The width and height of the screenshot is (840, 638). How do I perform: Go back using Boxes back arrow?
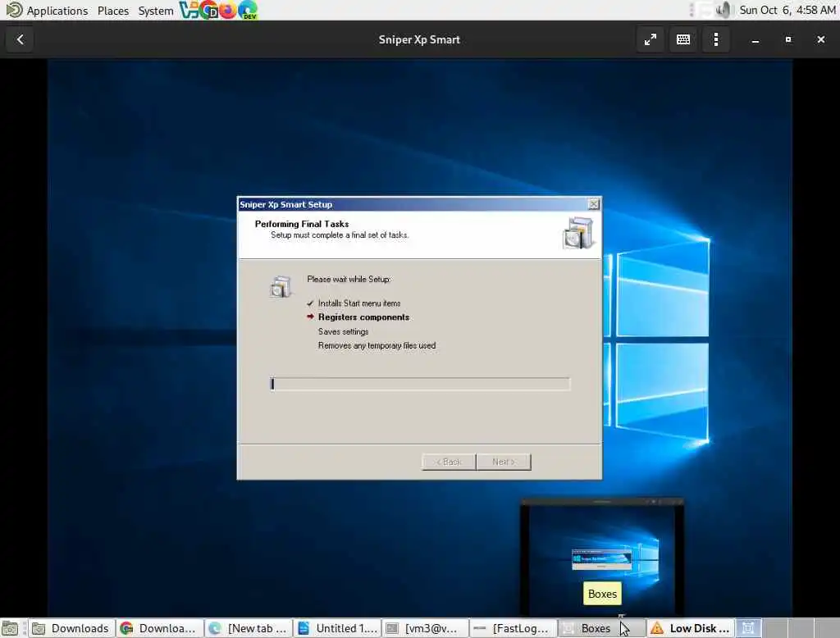(x=20, y=39)
